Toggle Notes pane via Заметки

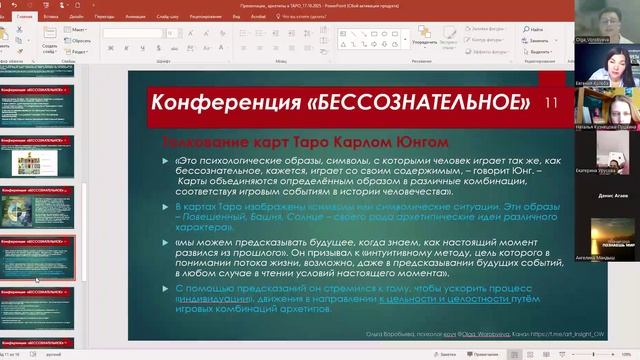coord(445,354)
